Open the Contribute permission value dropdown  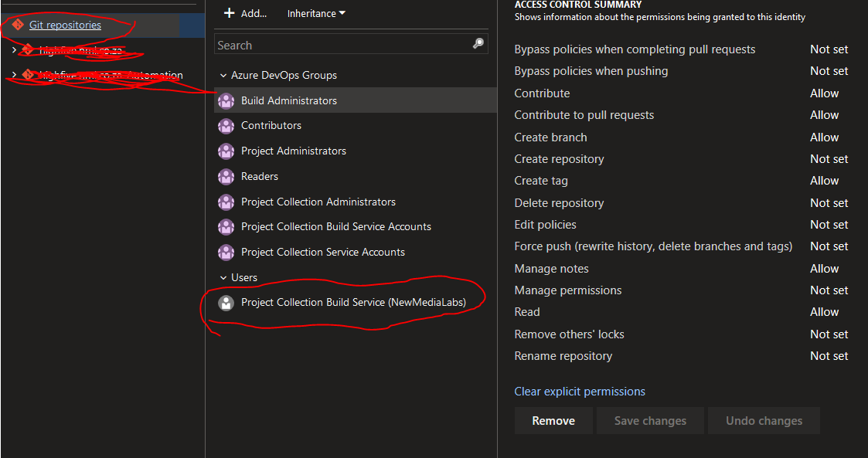pos(824,93)
